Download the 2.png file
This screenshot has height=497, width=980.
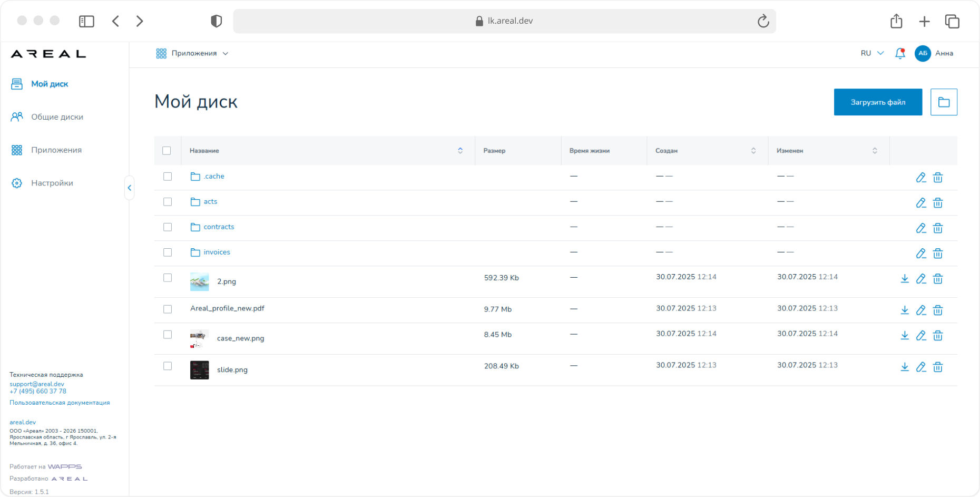pos(905,279)
